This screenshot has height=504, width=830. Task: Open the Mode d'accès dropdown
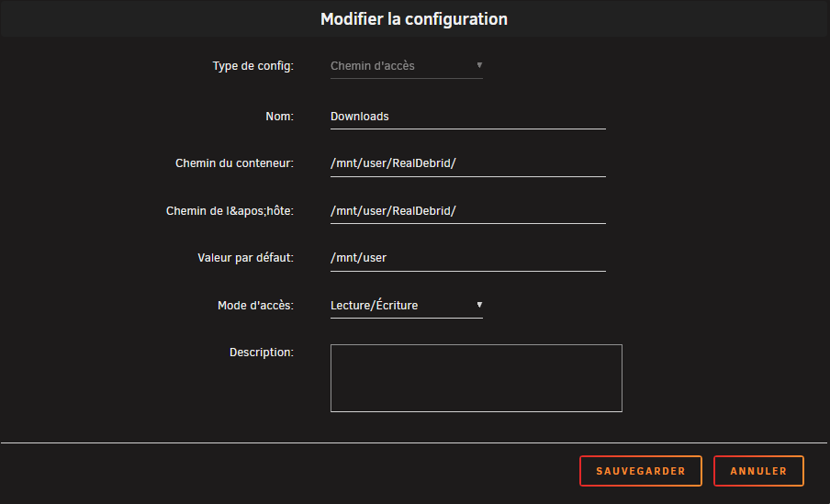pyautogui.click(x=407, y=306)
